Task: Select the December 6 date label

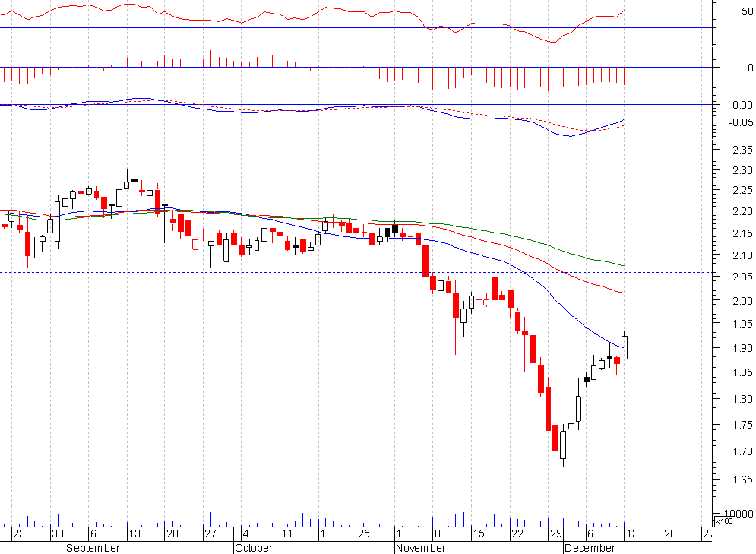Action: pos(590,533)
